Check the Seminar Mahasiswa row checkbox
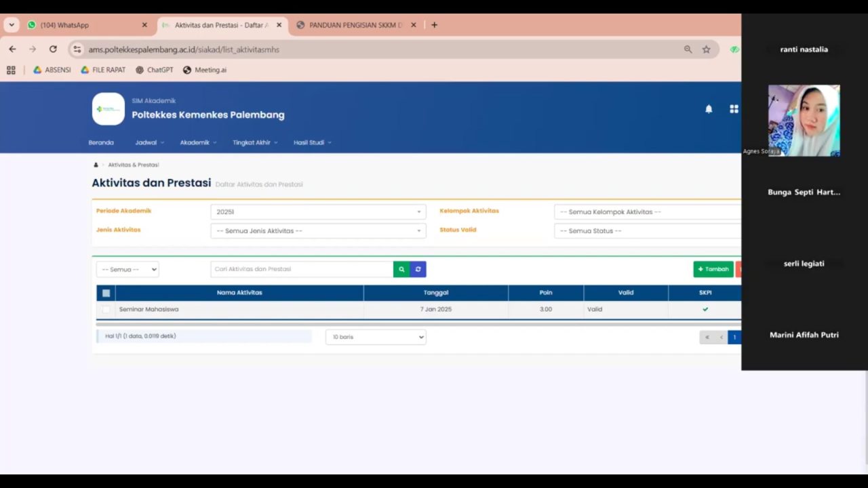This screenshot has height=488, width=868. (x=106, y=310)
